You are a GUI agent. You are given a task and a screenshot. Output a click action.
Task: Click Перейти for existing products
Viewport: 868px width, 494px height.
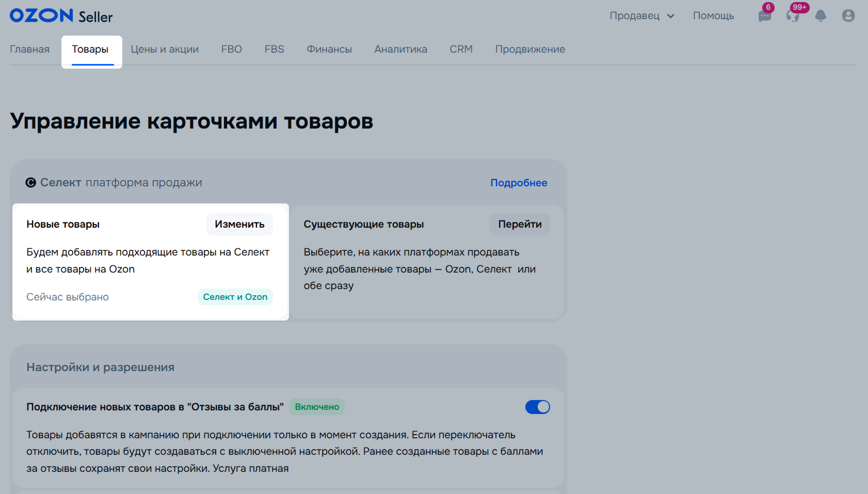(x=520, y=225)
